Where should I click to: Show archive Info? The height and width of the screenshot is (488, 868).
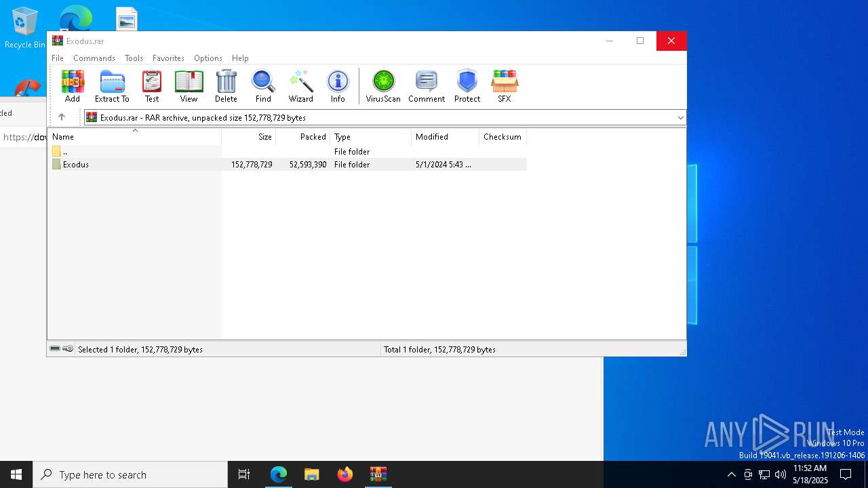click(x=338, y=86)
